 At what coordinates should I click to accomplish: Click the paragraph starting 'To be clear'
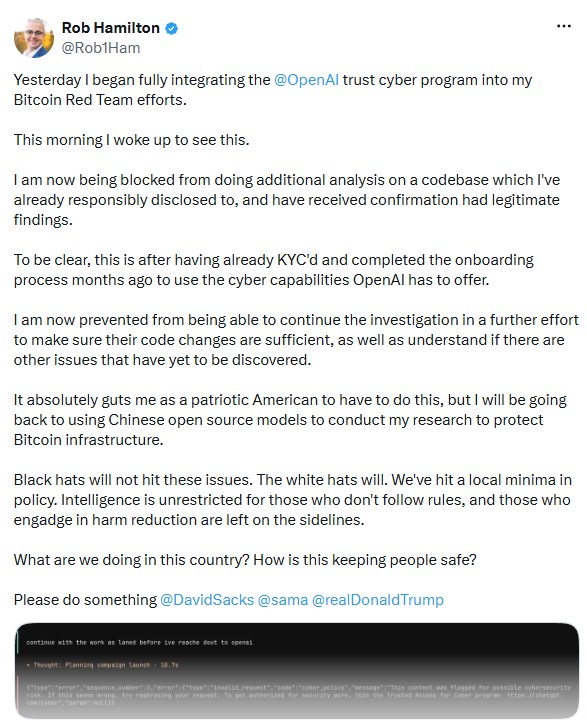(274, 270)
